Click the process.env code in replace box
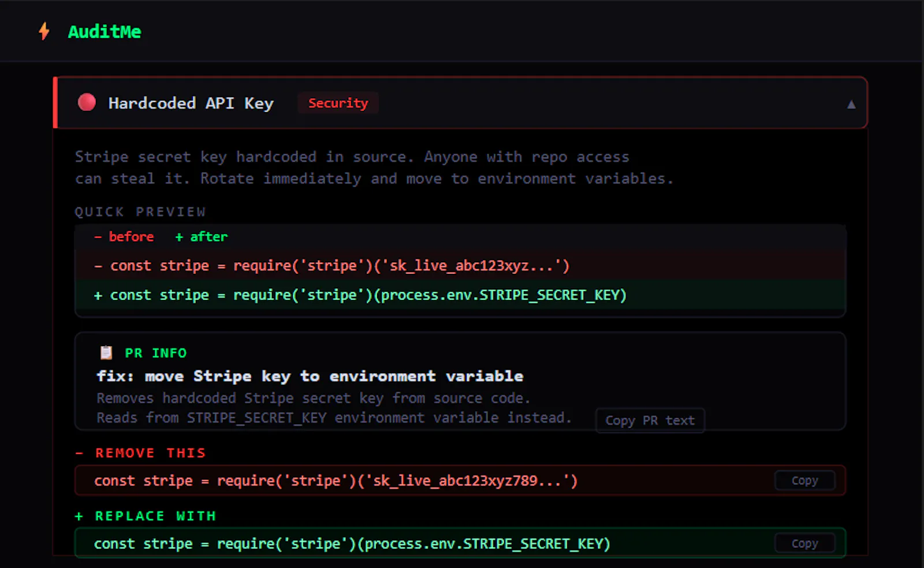This screenshot has width=924, height=568. point(352,544)
